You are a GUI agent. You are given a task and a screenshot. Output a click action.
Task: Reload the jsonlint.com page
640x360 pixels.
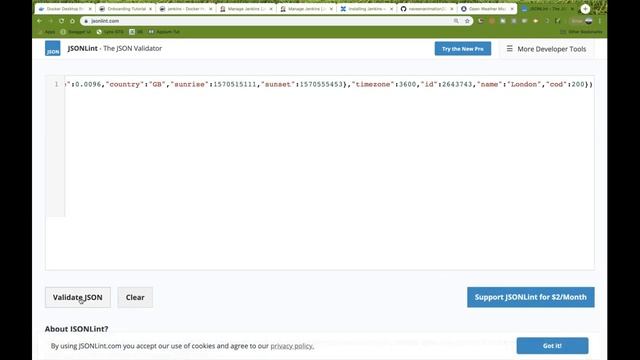(61, 21)
